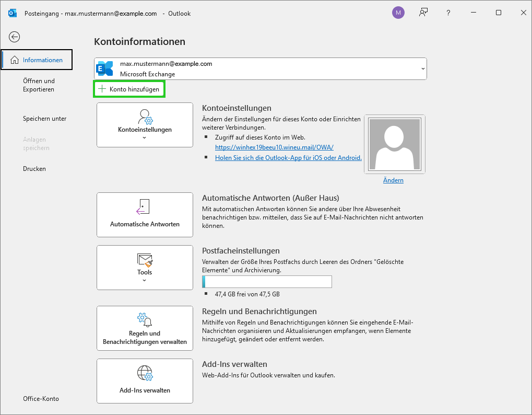Open the Öffnen und Exportieren section
This screenshot has height=415, width=532.
(x=39, y=85)
